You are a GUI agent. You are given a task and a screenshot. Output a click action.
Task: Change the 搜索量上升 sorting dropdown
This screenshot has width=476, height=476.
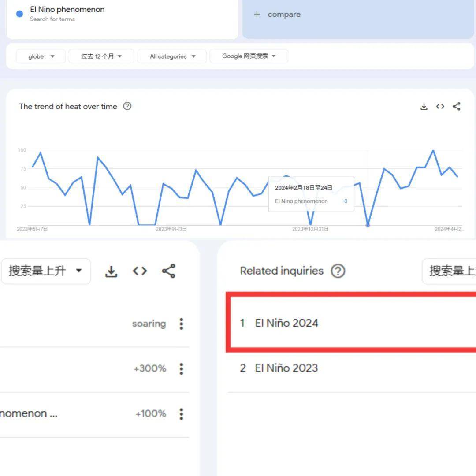tap(46, 271)
